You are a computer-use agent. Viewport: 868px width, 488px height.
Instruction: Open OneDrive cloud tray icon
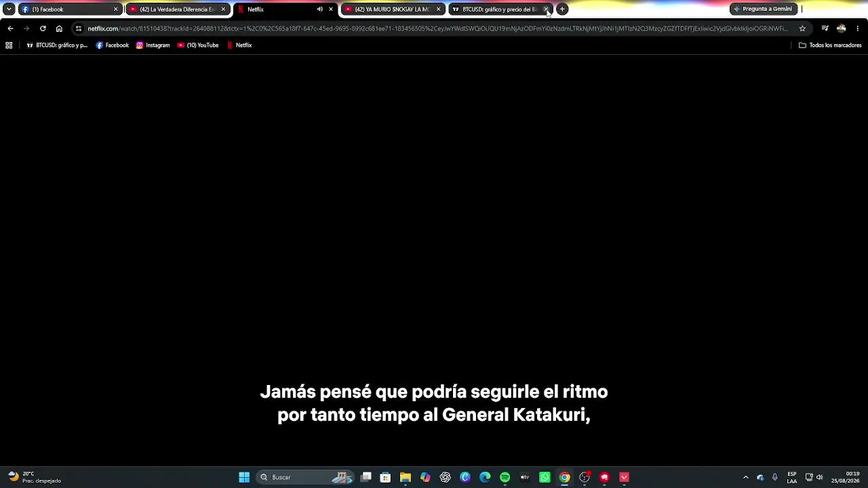click(760, 477)
